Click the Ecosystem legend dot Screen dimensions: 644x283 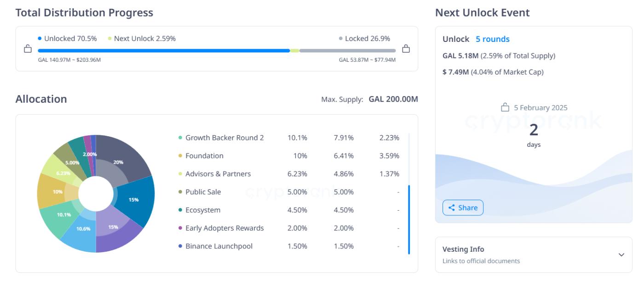point(180,210)
